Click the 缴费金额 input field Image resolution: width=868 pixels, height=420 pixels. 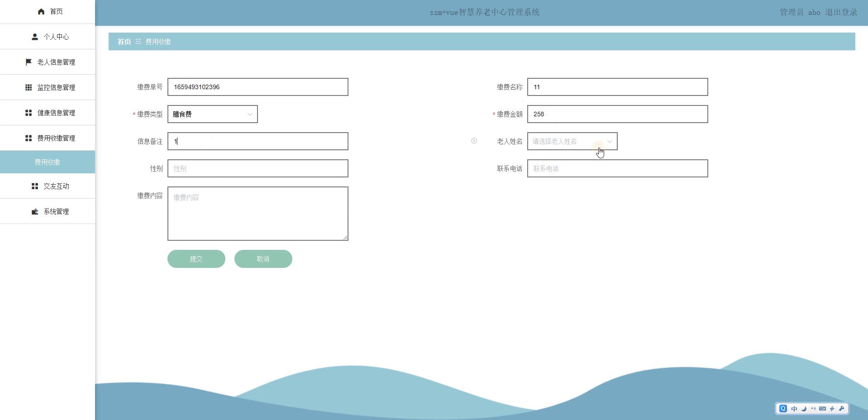point(618,114)
